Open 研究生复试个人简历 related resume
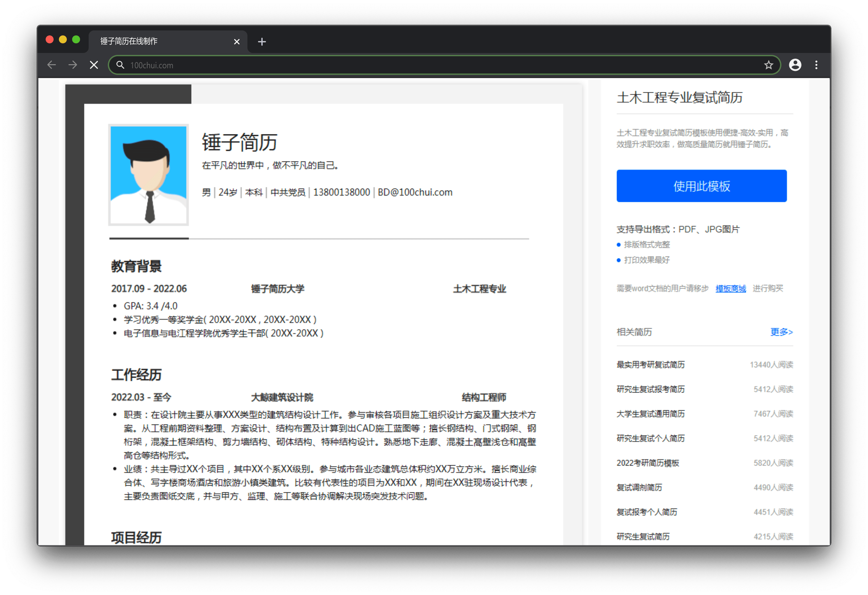Viewport: 868px width, 595px height. click(650, 438)
